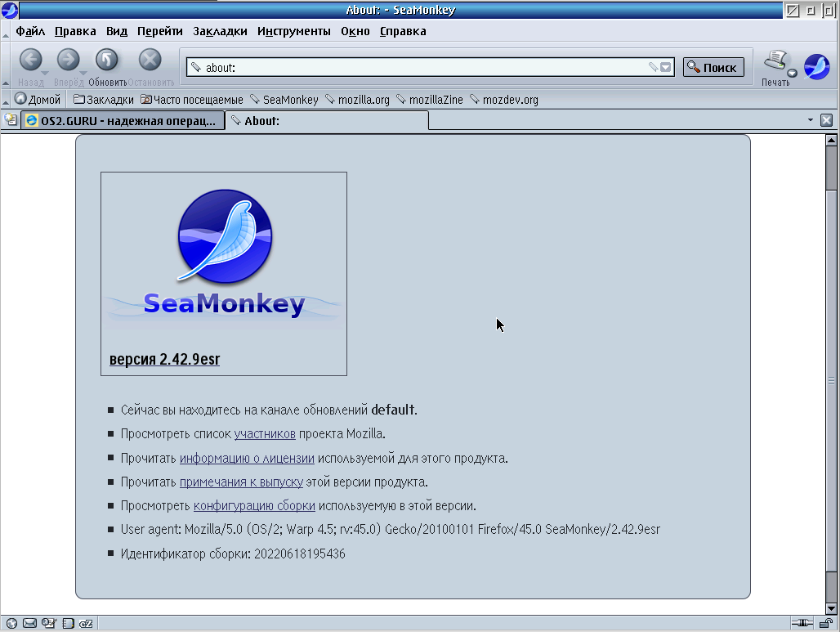
Task: Click the bookmark tag icon in URL field
Action: tap(653, 67)
